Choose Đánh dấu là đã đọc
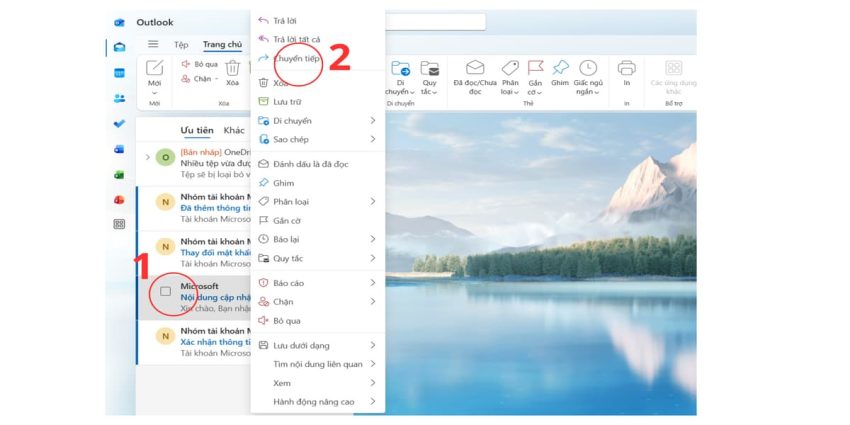 (318, 164)
